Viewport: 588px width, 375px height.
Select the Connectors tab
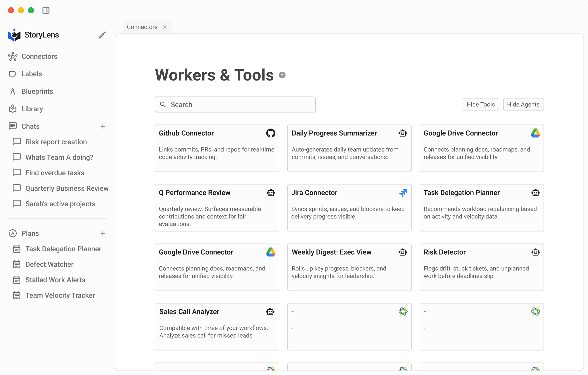pyautogui.click(x=142, y=27)
